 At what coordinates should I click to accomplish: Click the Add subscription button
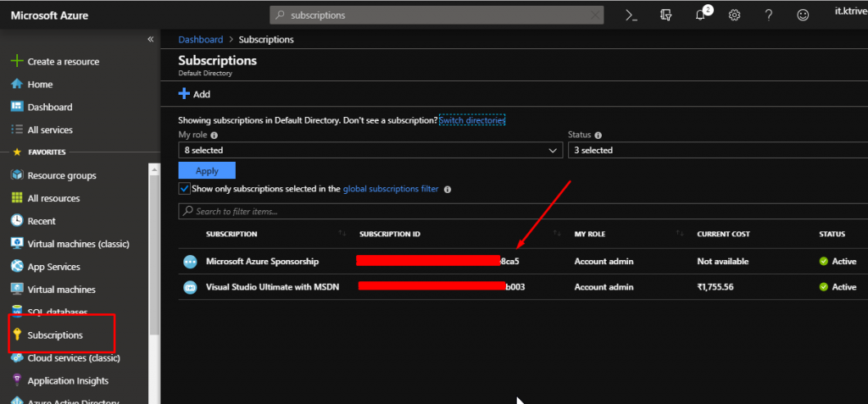coord(194,94)
